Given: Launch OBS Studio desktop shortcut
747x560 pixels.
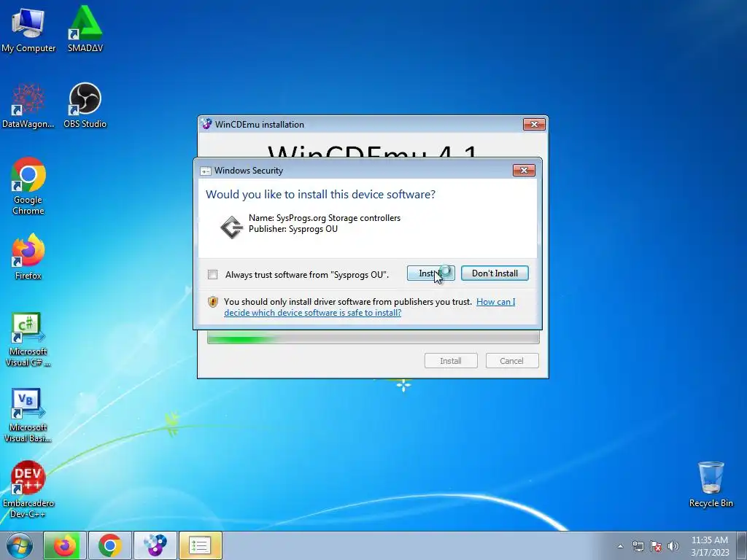Looking at the screenshot, I should 85,105.
